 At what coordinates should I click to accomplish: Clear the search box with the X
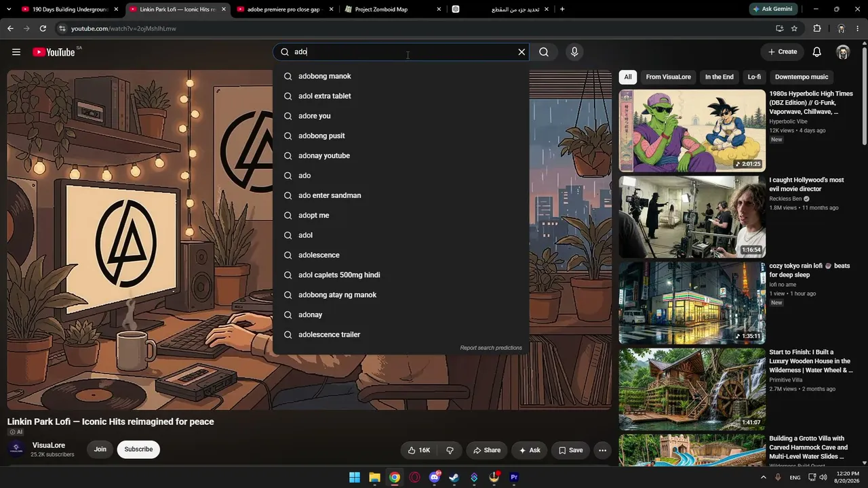coord(521,52)
